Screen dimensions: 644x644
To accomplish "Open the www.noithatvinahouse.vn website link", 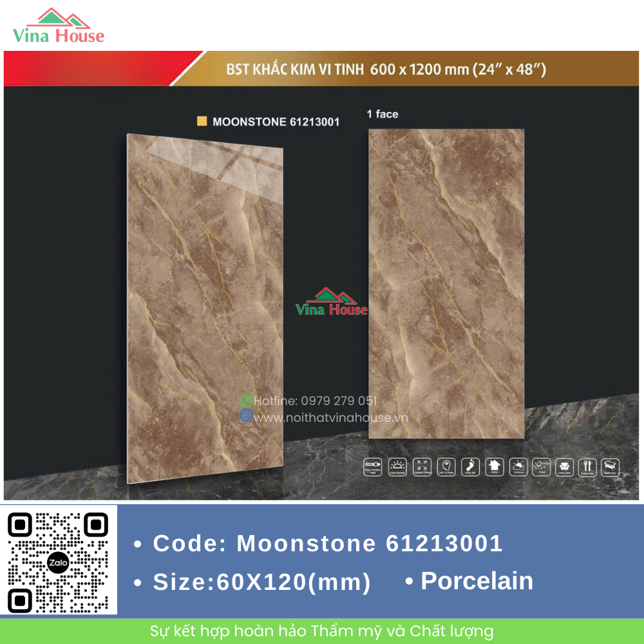I will [x=330, y=418].
